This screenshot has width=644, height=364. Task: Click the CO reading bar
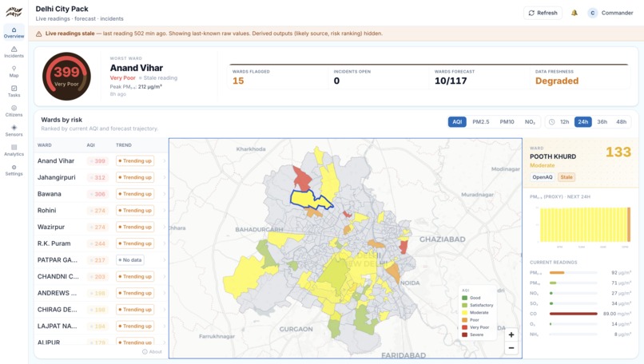574,314
